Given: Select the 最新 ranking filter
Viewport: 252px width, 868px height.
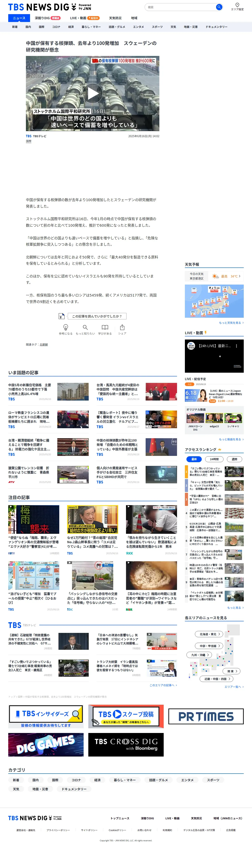Looking at the screenshot, I should [194, 459].
